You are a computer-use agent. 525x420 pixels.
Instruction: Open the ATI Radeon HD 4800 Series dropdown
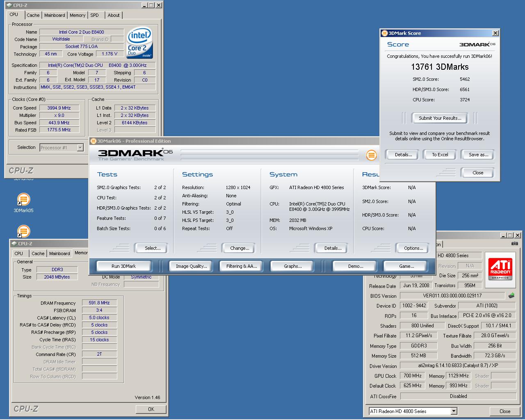(x=454, y=411)
